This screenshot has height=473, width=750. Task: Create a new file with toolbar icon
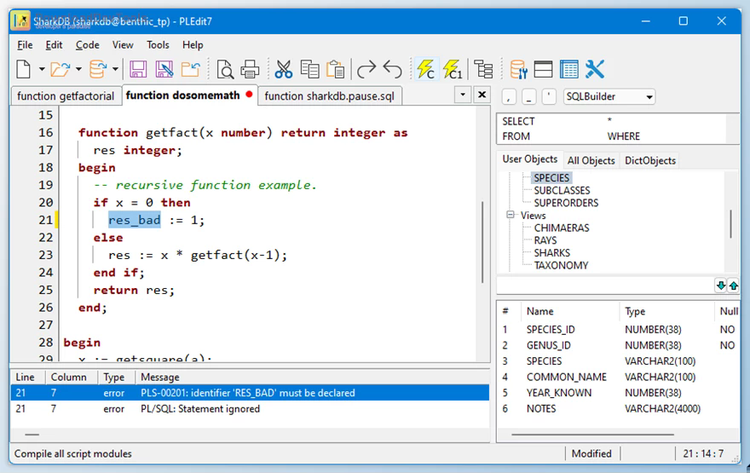[23, 69]
